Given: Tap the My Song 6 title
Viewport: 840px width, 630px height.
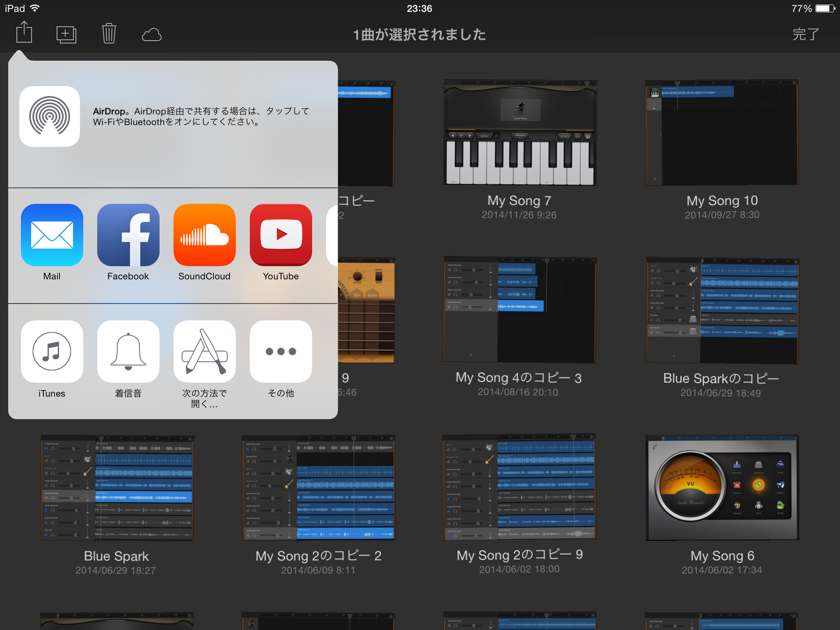Looking at the screenshot, I should tap(722, 556).
